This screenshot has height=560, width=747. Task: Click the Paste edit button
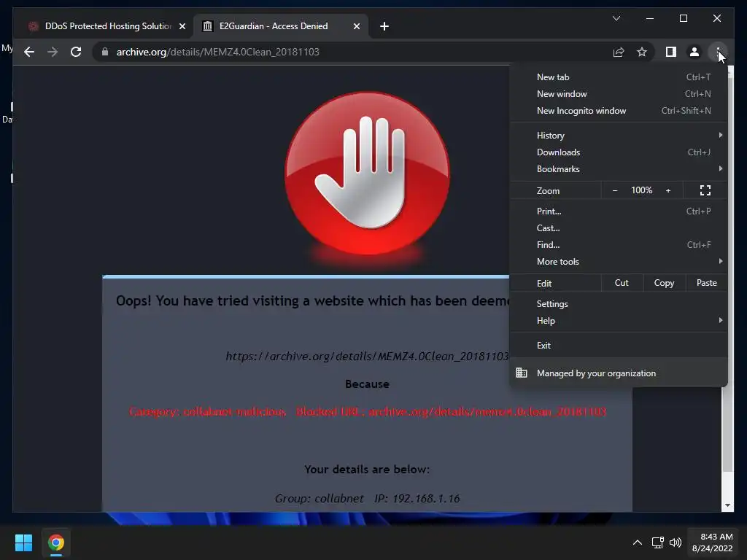pos(706,283)
